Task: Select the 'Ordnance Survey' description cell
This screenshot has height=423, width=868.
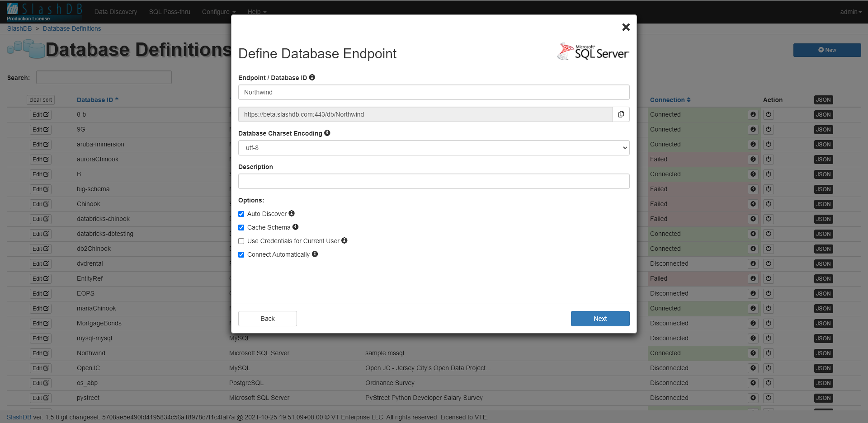Action: pos(390,383)
